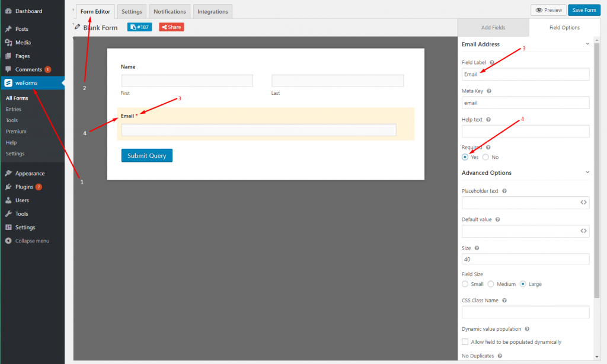
Task: Click inside the Field Label input
Action: (525, 74)
